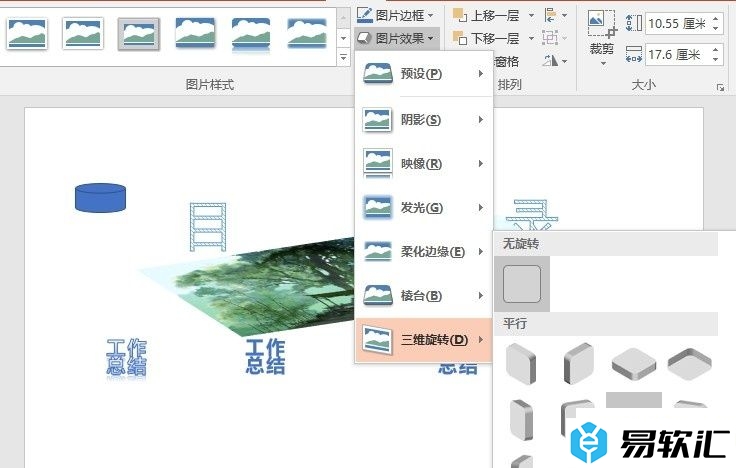The width and height of the screenshot is (736, 468).
Task: Open the 发光(G) glow submenu
Action: (x=423, y=207)
